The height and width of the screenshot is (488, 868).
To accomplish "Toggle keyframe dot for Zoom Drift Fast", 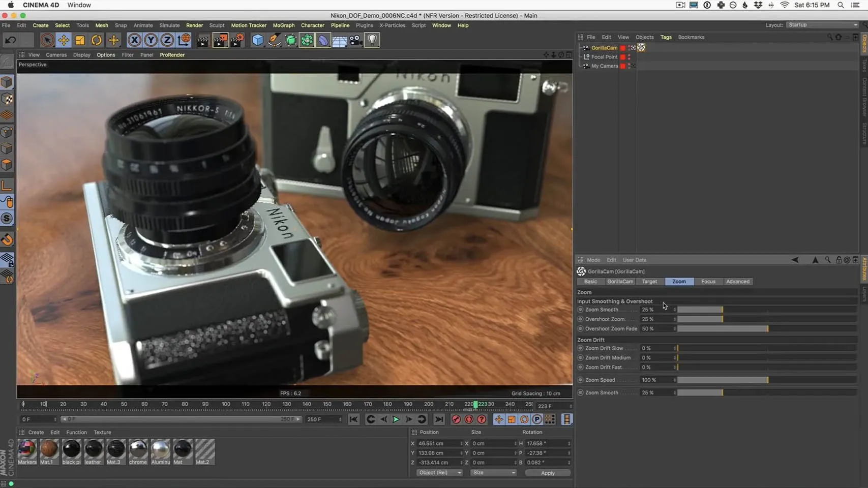I will 580,368.
